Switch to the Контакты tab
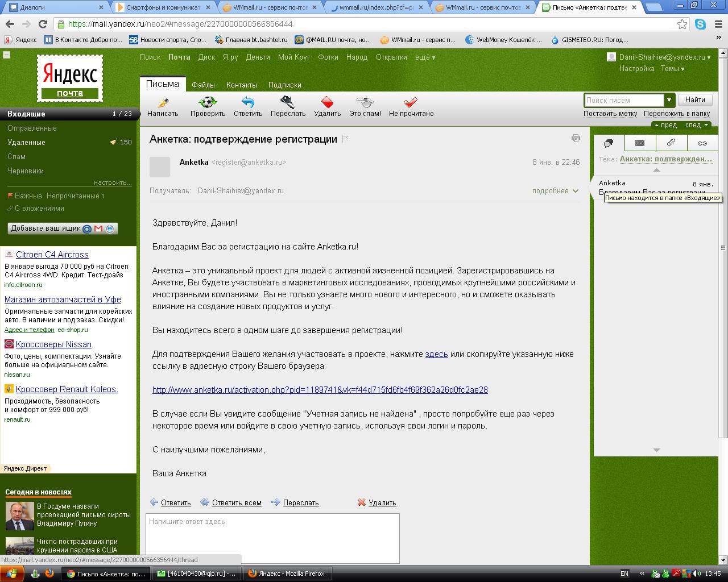 coord(241,85)
